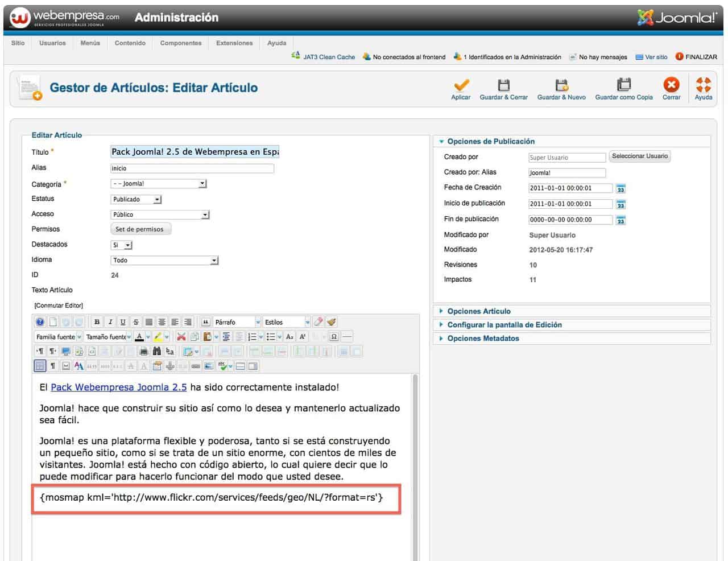
Task: Open the Tamaño fuente dropdown
Action: coord(108,337)
